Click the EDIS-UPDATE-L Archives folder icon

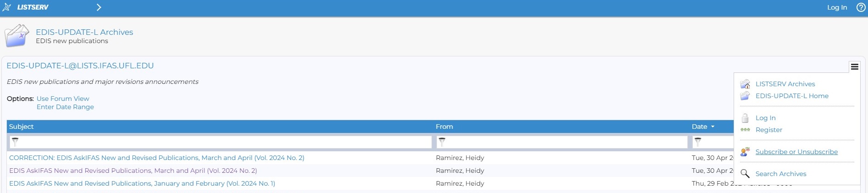[17, 36]
